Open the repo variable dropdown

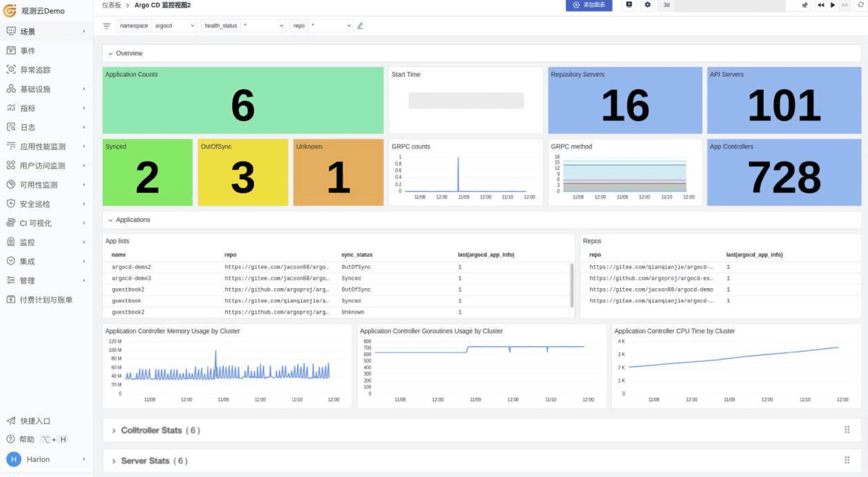point(331,26)
